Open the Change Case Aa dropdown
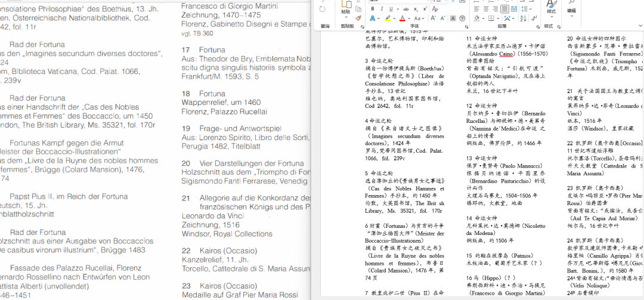The width and height of the screenshot is (644, 300). (x=419, y=18)
